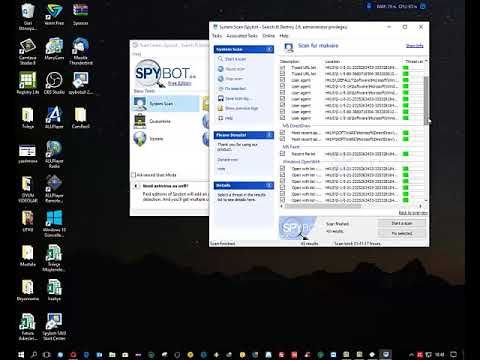The width and height of the screenshot is (480, 360).
Task: Collapse the System Scan sidebar panel
Action: coord(269,49)
